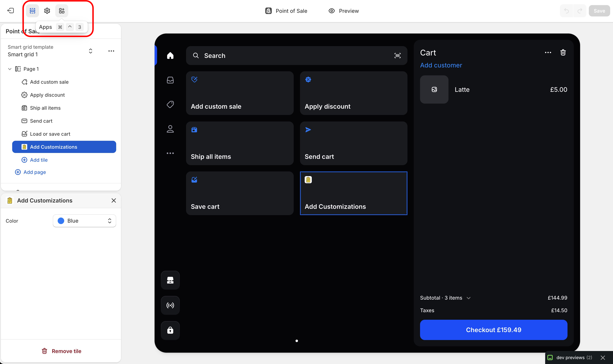
Task: Close the dev previews bar
Action: [x=603, y=358]
